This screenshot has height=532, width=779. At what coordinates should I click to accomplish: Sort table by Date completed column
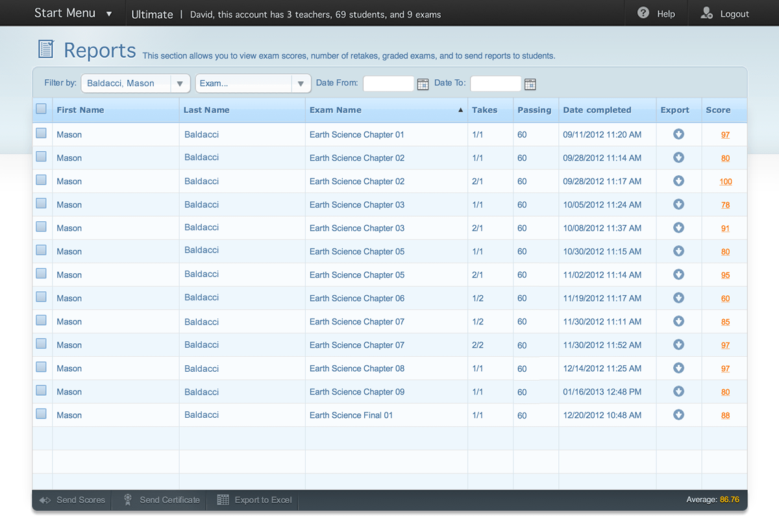(597, 110)
